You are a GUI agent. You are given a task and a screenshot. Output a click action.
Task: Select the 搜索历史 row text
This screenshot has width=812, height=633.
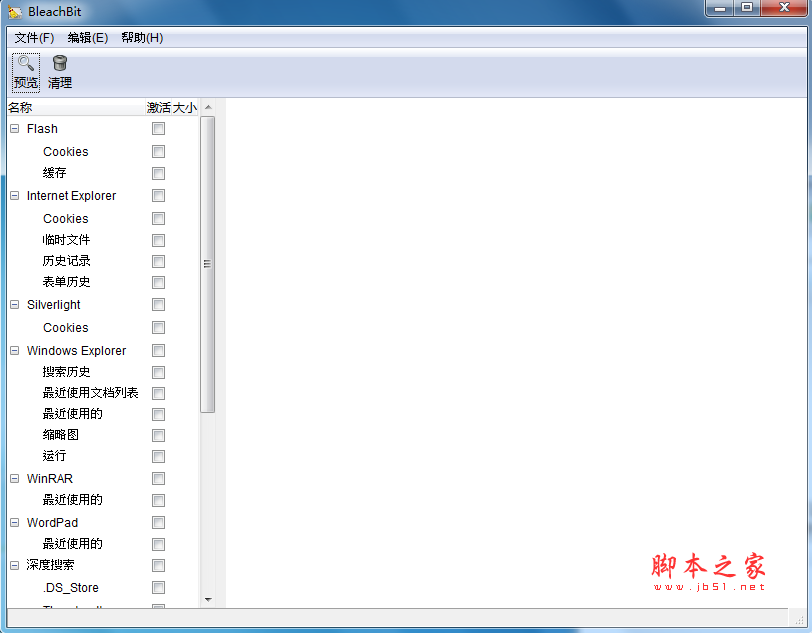[66, 372]
